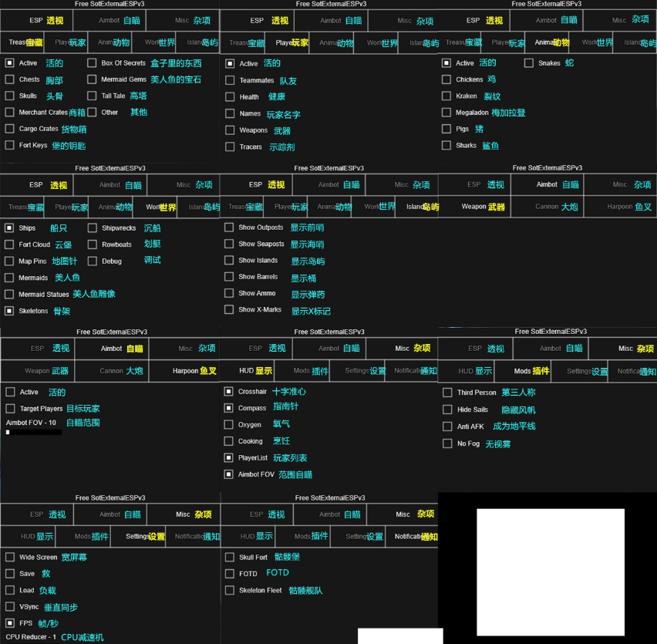This screenshot has height=644, width=657.
Task: Uncheck the Skeletons checkbox
Action: coord(10,311)
